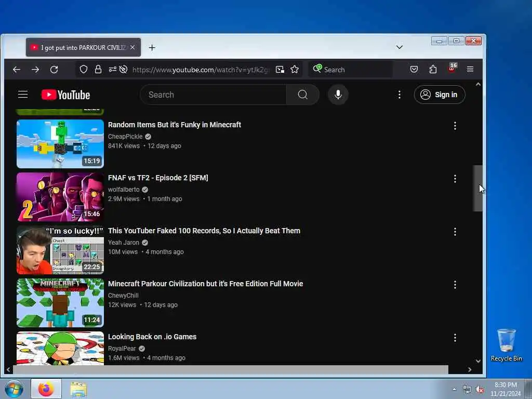
Task: Open Firefox application hamburger menu
Action: (x=470, y=69)
